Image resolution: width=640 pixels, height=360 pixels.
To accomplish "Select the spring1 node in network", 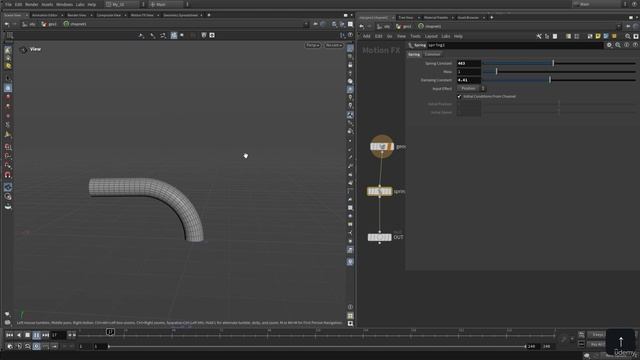I will pyautogui.click(x=379, y=191).
